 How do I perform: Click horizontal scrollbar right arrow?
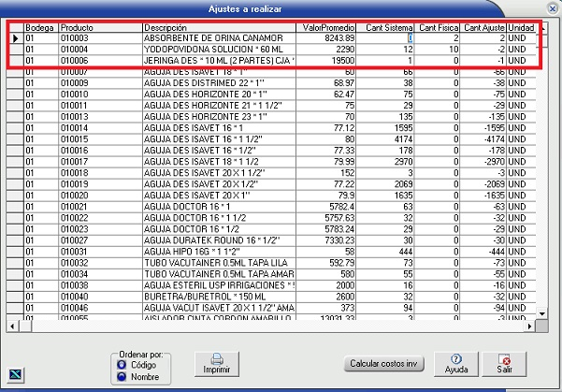pyautogui.click(x=537, y=325)
